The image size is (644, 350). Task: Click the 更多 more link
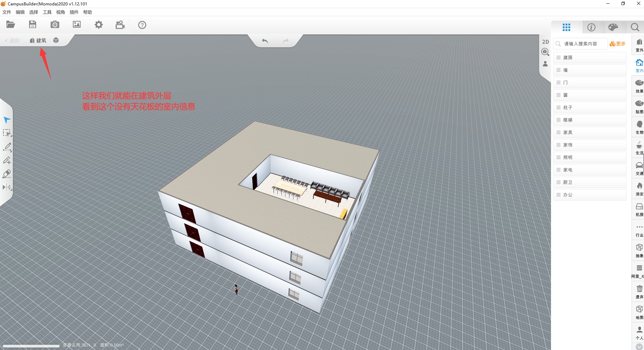point(618,44)
